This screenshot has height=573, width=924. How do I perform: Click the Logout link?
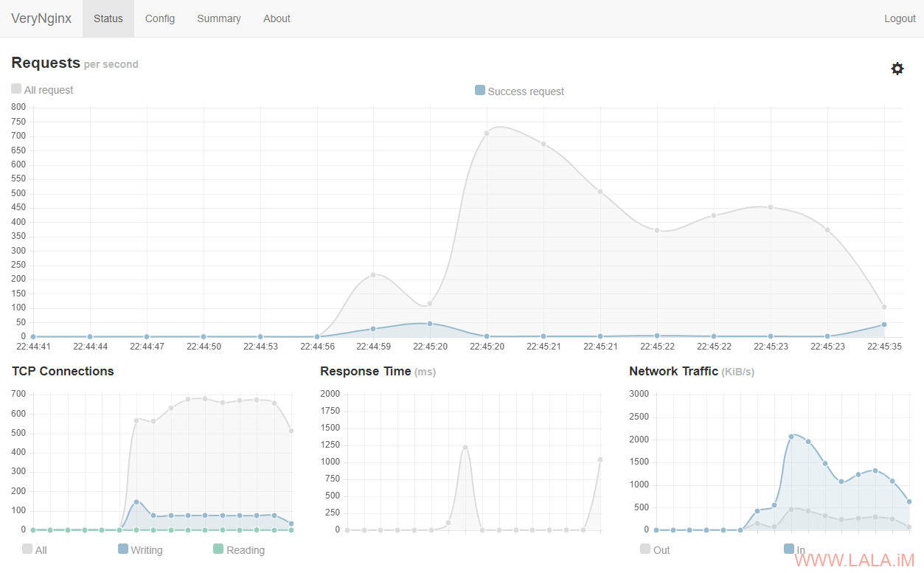[900, 18]
